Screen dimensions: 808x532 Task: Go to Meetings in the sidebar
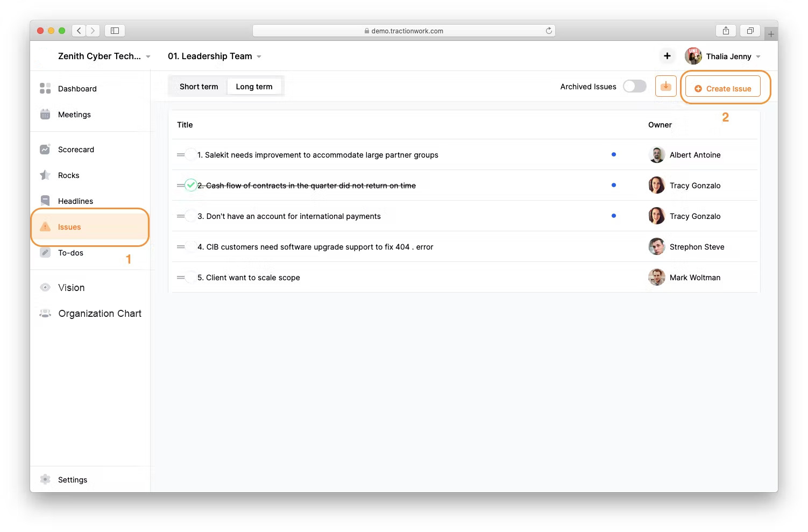click(x=74, y=115)
